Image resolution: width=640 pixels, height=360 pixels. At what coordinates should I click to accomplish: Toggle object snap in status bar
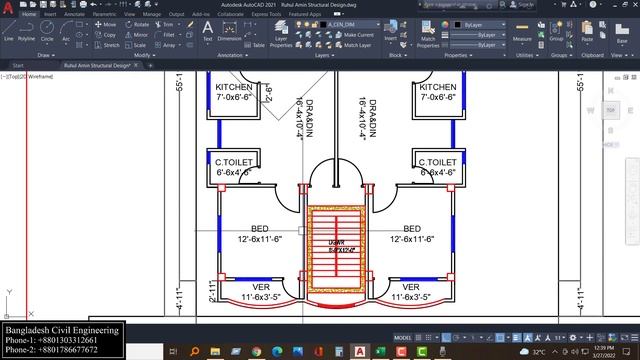(500, 338)
